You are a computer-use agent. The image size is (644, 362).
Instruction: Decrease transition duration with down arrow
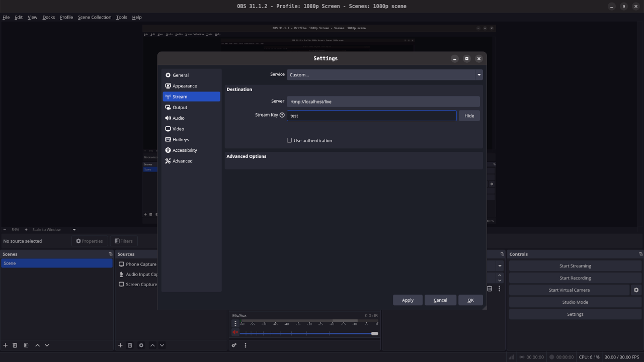[500, 281]
